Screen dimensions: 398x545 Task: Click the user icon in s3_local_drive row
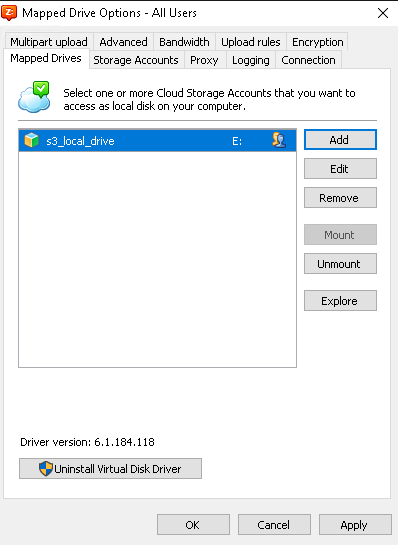[278, 140]
